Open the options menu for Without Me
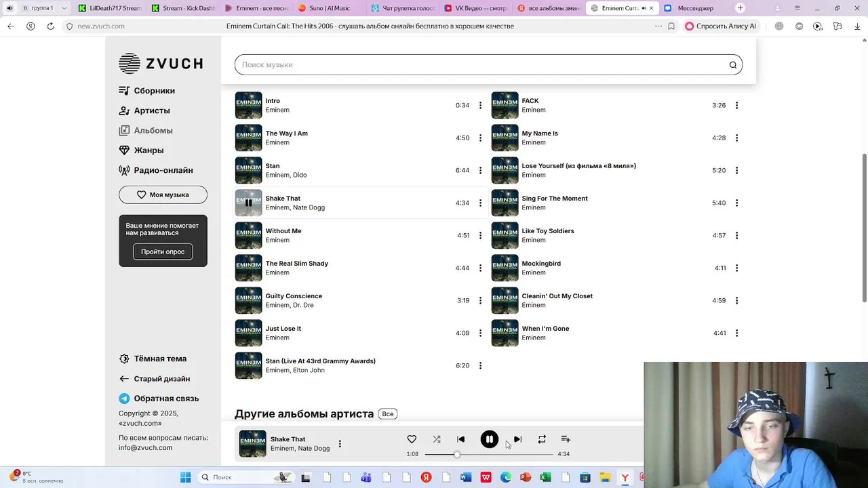Screen dimensions: 868x488 [480, 235]
